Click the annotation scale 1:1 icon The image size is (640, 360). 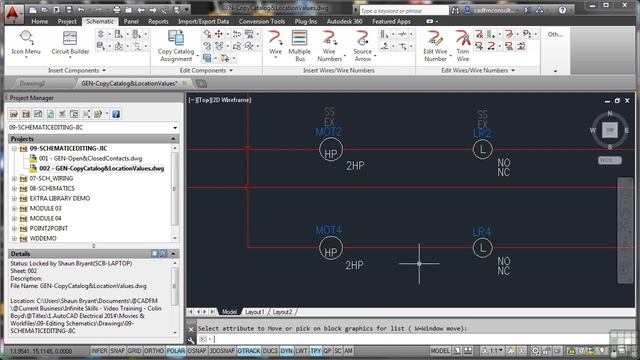[x=492, y=351]
